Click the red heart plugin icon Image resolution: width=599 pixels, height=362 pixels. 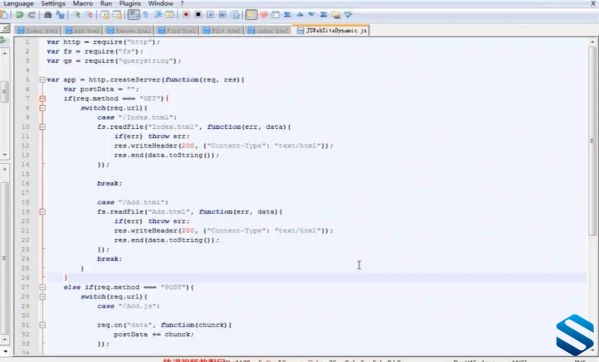[264, 15]
